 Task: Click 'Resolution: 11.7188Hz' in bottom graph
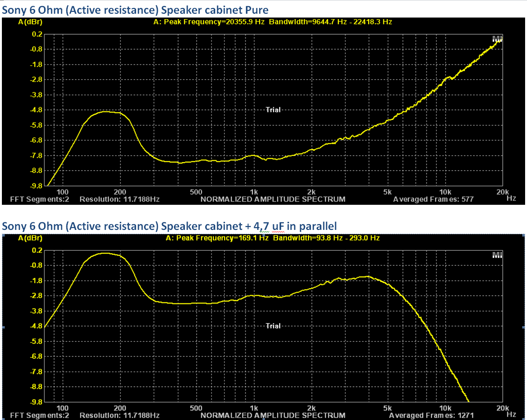pyautogui.click(x=119, y=415)
